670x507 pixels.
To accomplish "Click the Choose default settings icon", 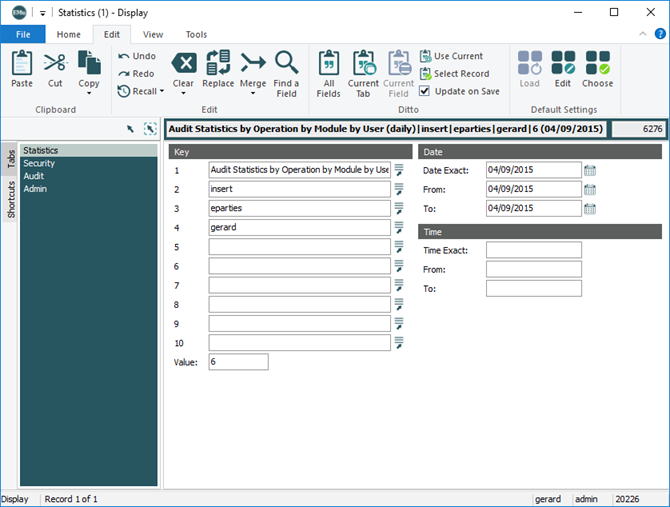I will tap(598, 64).
